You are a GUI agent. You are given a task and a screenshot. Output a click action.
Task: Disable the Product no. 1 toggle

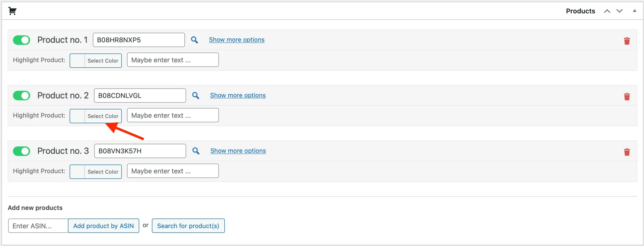(22, 40)
